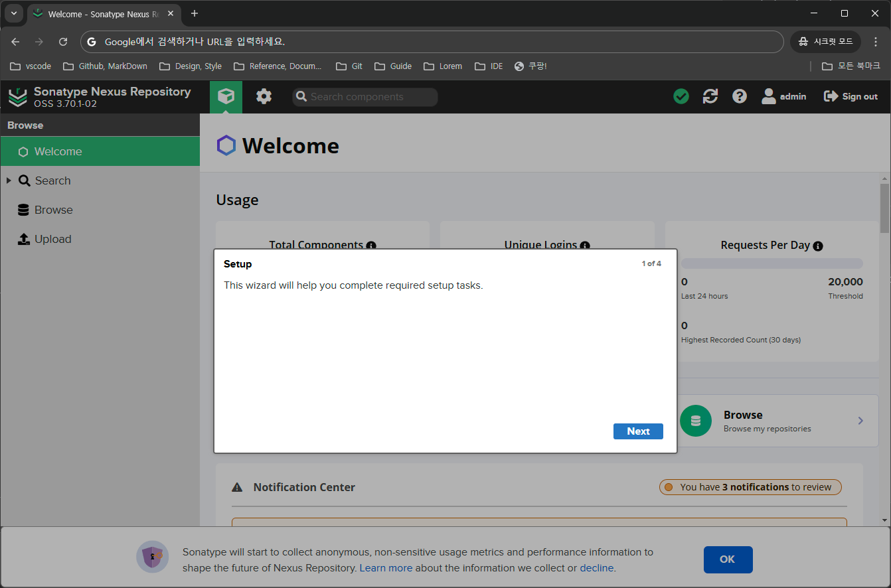Open the Design, Style bookmark folder
891x588 pixels.
191,66
